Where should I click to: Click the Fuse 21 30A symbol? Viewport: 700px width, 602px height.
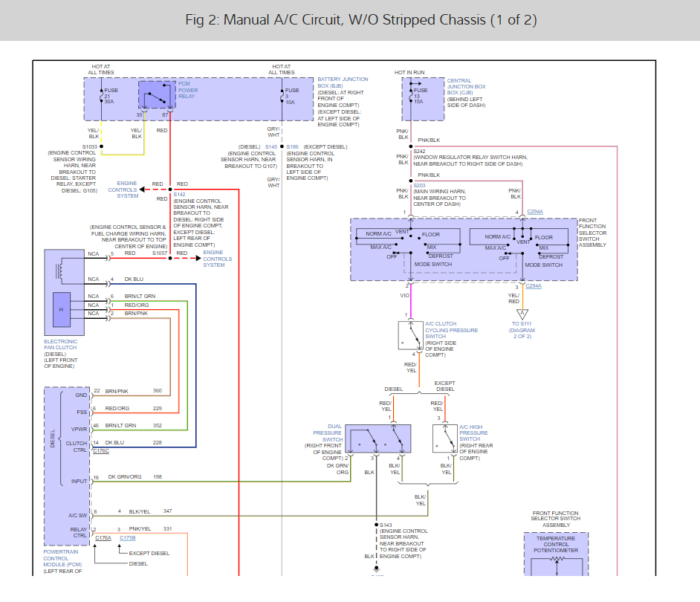click(102, 96)
